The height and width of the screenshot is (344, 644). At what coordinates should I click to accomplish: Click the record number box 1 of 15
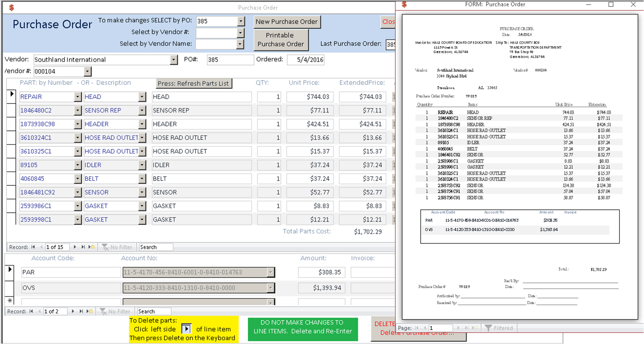pos(57,247)
